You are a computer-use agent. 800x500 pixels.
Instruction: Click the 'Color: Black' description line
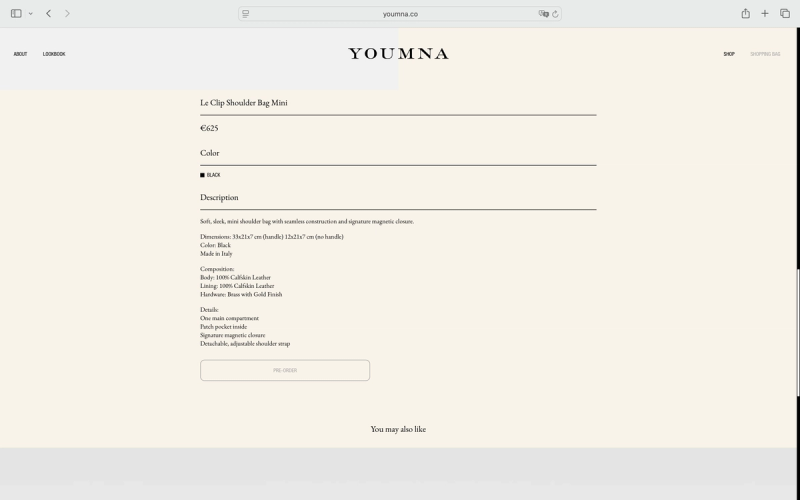(215, 245)
